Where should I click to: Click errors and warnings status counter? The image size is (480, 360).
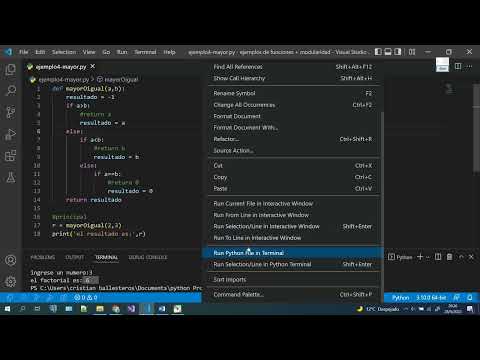click(x=86, y=297)
